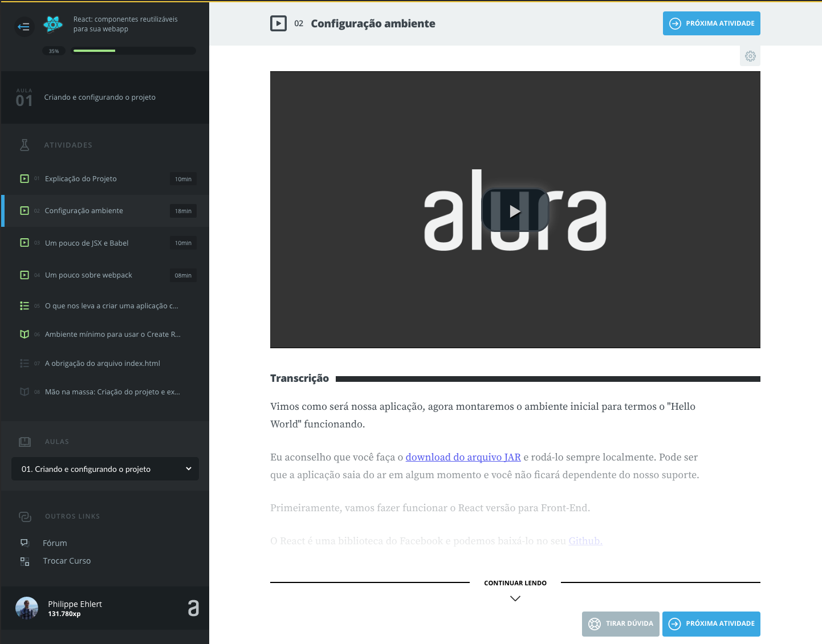This screenshot has height=644, width=822.
Task: Click the flask icon in the Atividades header
Action: [x=25, y=145]
